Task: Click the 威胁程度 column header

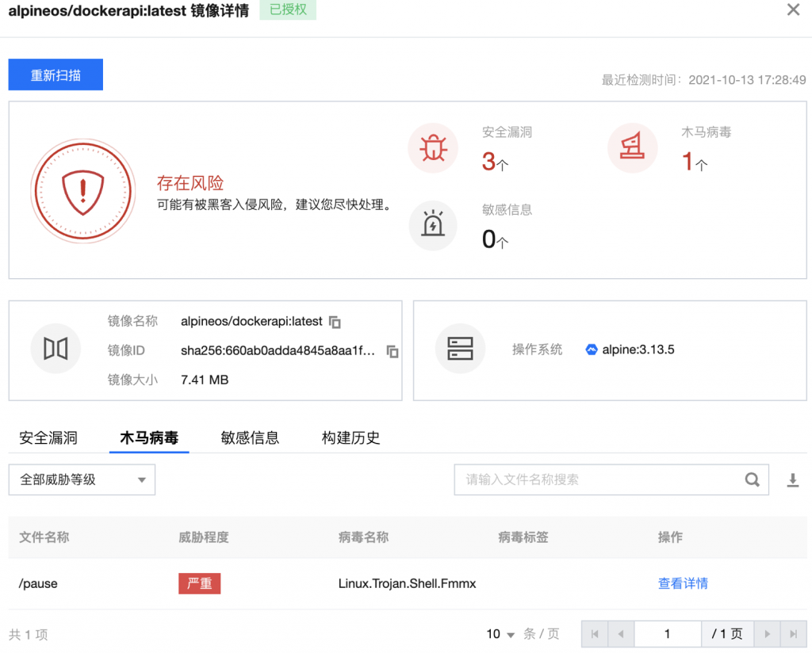Action: (204, 537)
